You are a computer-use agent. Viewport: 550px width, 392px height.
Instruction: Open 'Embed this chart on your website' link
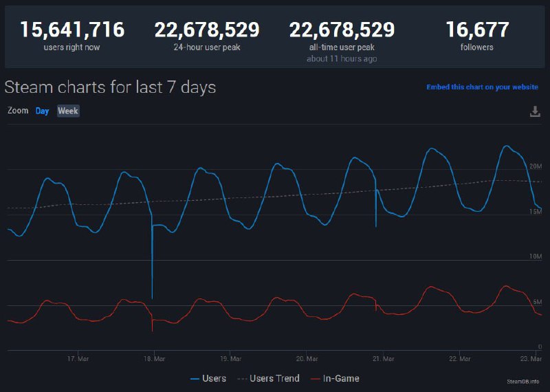point(482,87)
